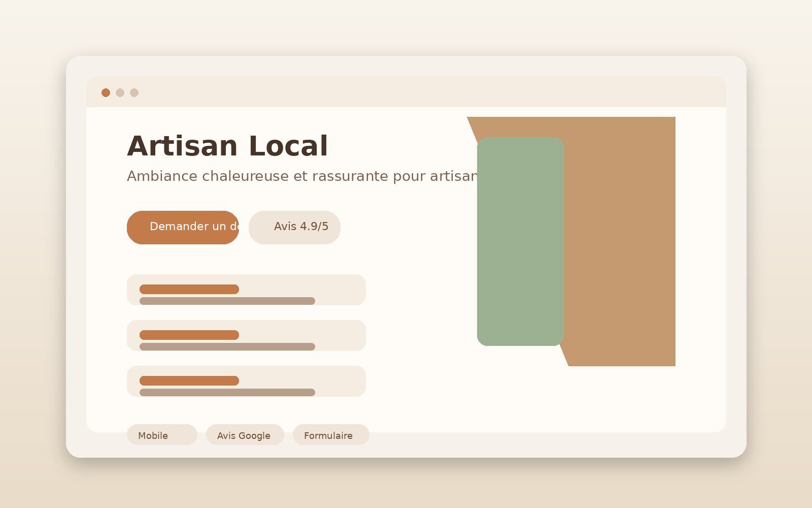Click empty area of browser title bar
The image size is (812, 508).
coord(406,92)
